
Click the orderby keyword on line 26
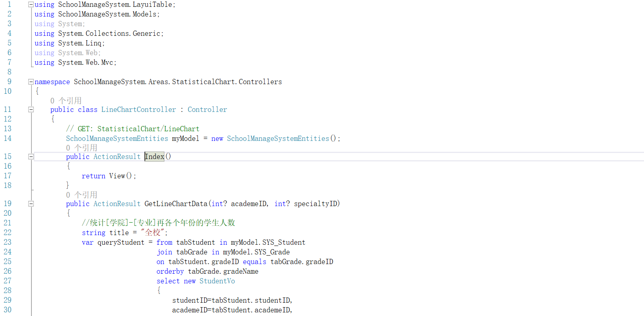pyautogui.click(x=170, y=271)
